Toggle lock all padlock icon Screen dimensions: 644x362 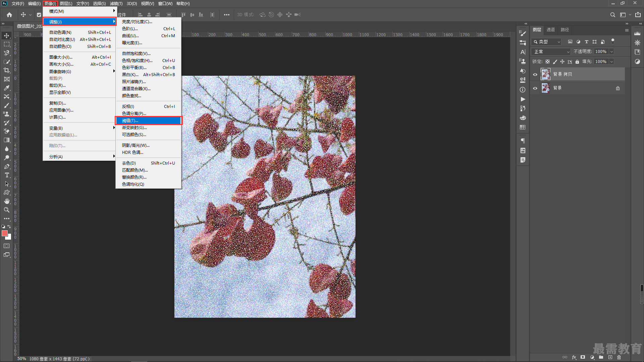pos(577,62)
